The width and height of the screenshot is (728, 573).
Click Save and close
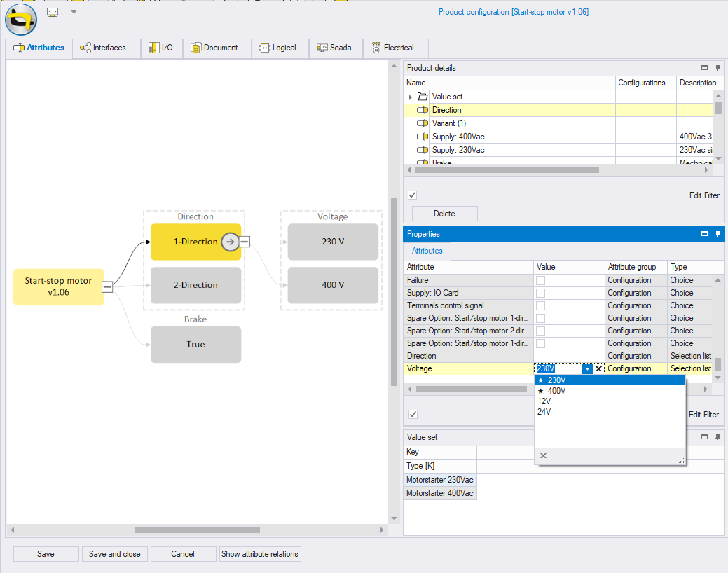(115, 554)
